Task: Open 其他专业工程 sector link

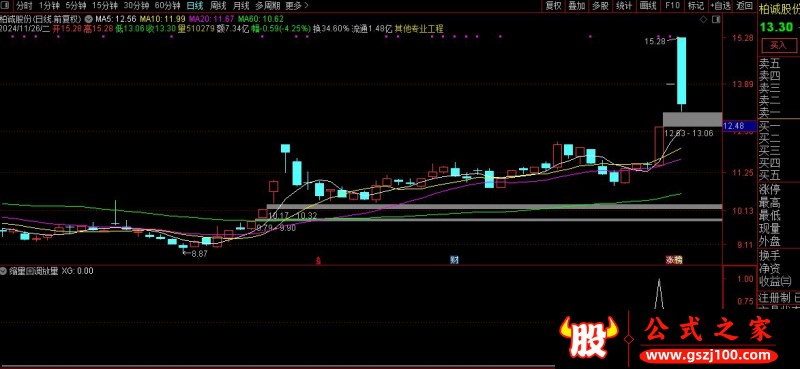Action: click(419, 29)
